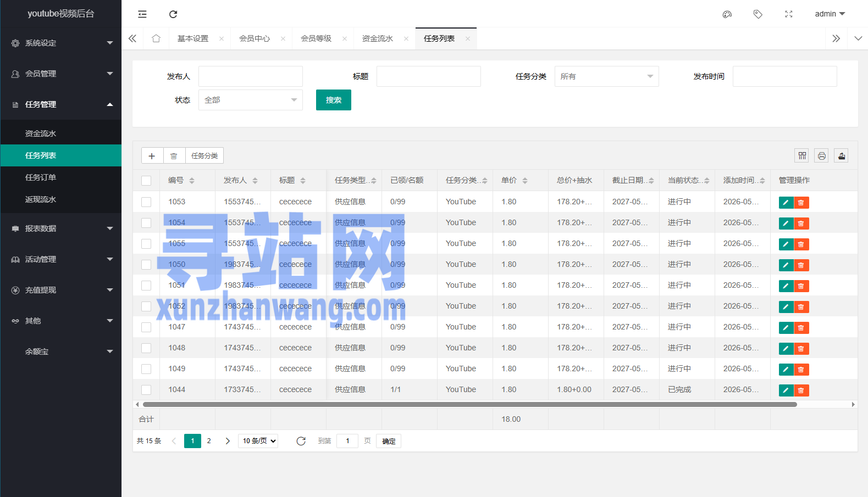Open the 任务分类 filter dropdown
The height and width of the screenshot is (497, 868).
pos(607,76)
